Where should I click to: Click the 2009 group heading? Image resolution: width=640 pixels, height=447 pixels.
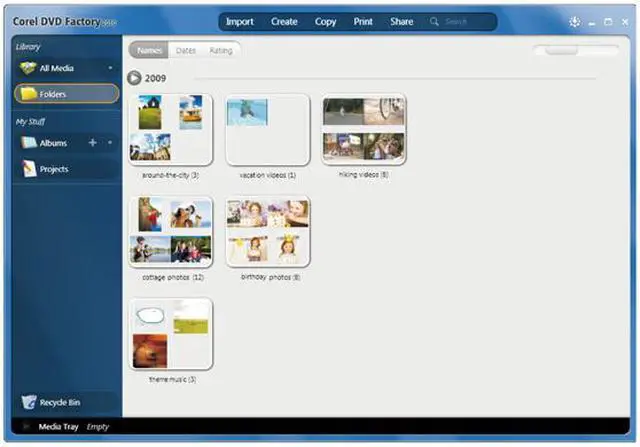point(156,78)
